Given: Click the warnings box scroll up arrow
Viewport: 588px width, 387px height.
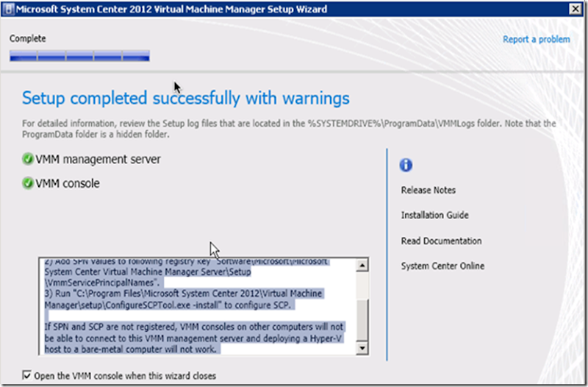Looking at the screenshot, I should [x=362, y=266].
